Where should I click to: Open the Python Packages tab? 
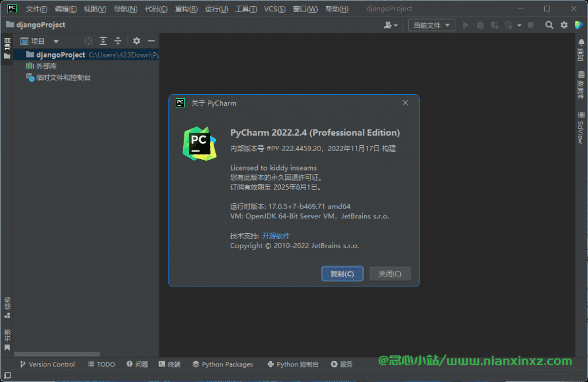223,364
